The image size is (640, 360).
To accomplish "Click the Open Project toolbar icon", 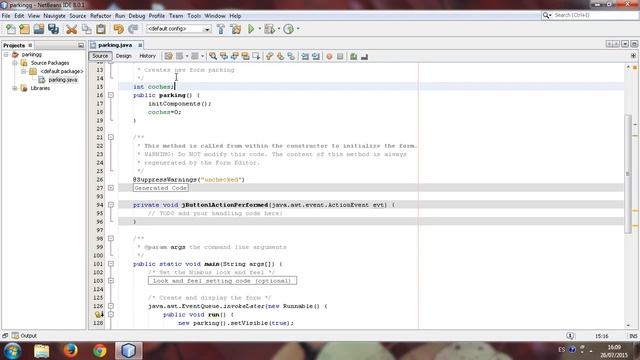I will point(39,29).
